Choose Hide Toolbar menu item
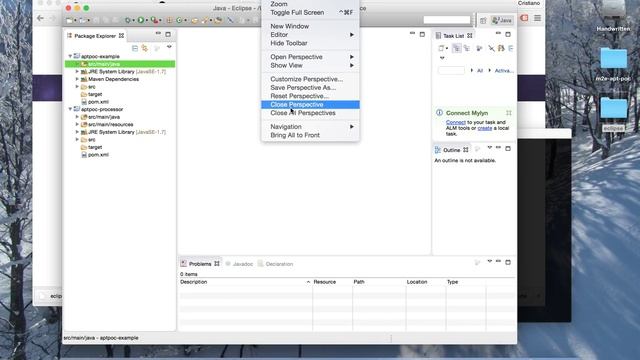640x360 pixels. pyautogui.click(x=310, y=43)
